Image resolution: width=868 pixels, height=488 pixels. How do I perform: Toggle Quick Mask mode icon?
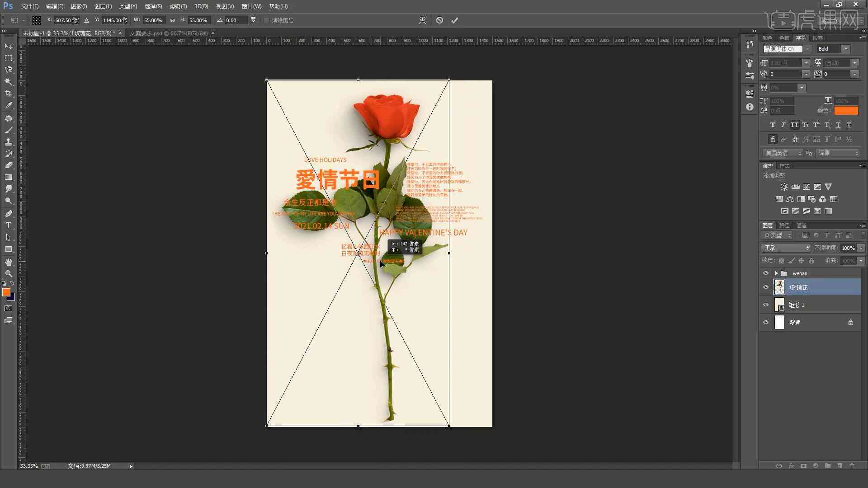8,309
